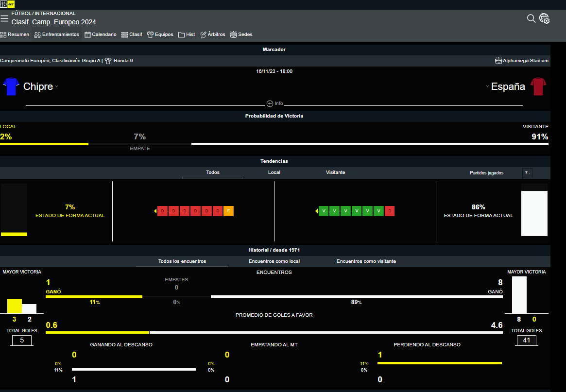Open Partidos jugados number dropdown
Image resolution: width=566 pixels, height=392 pixels.
click(x=527, y=173)
